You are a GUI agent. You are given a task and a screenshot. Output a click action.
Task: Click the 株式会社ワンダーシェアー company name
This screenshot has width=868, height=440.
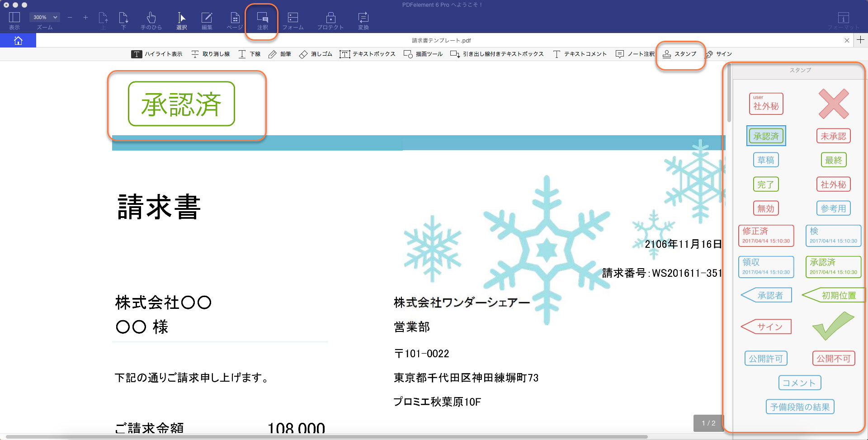462,303
